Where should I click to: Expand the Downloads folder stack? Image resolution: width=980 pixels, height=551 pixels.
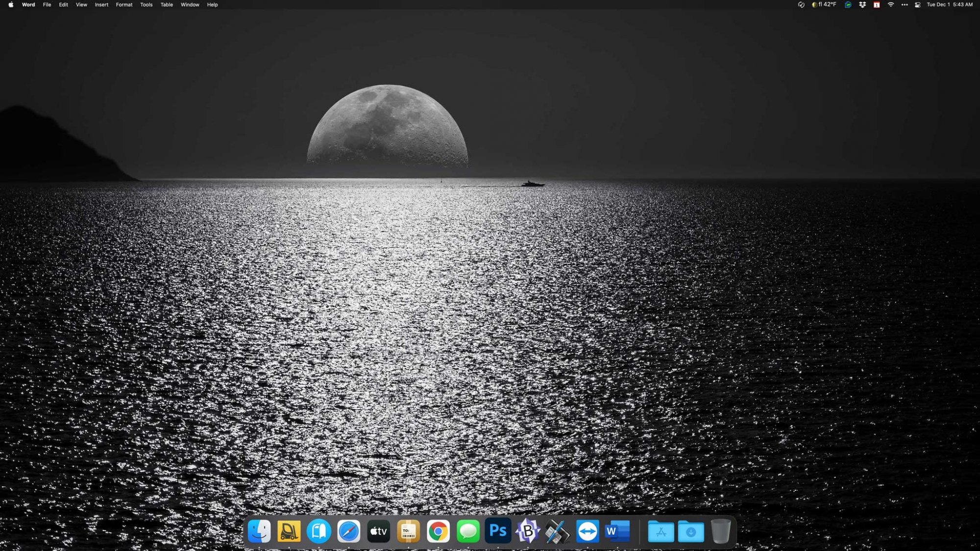tap(691, 531)
